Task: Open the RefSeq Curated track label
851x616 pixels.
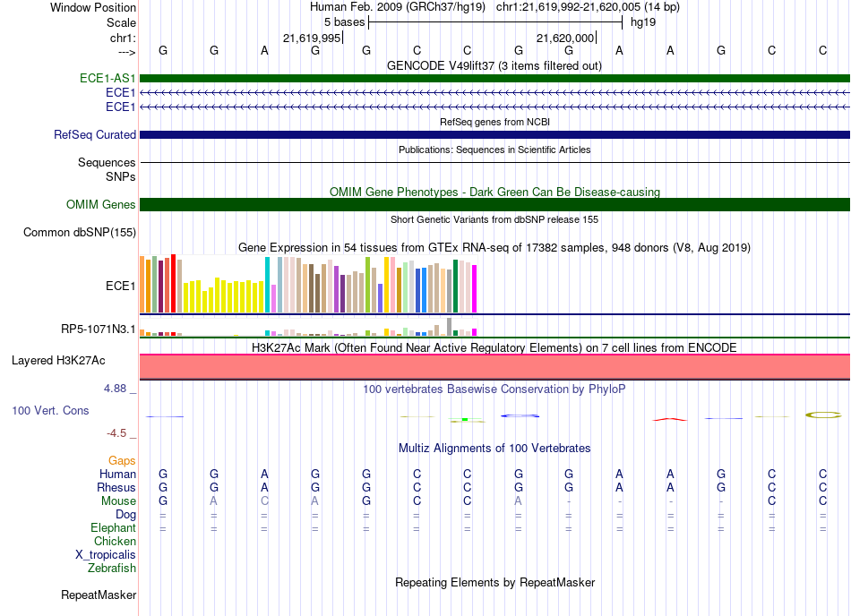Action: 94,134
